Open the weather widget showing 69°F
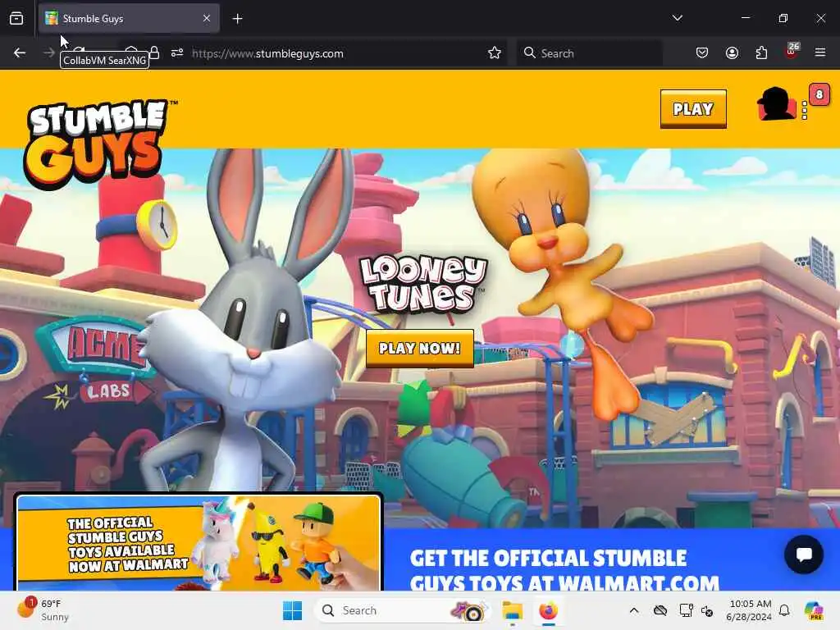The image size is (840, 630). click(43, 609)
